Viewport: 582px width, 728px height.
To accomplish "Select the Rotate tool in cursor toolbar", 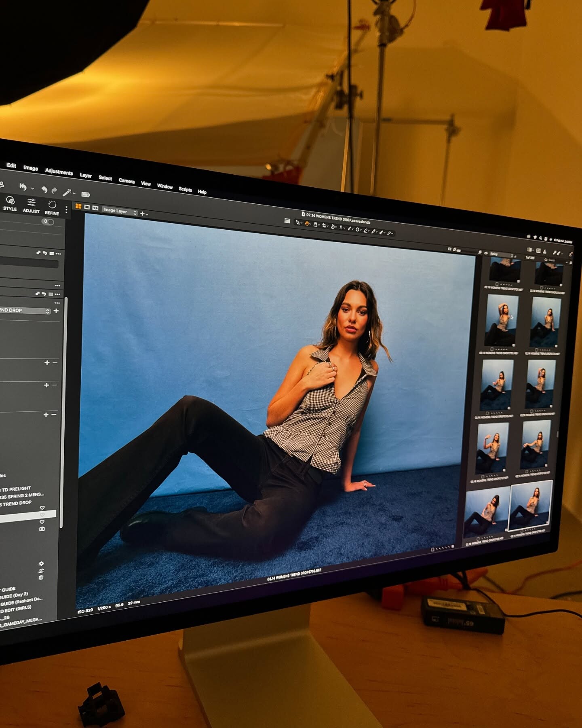I will [x=333, y=226].
